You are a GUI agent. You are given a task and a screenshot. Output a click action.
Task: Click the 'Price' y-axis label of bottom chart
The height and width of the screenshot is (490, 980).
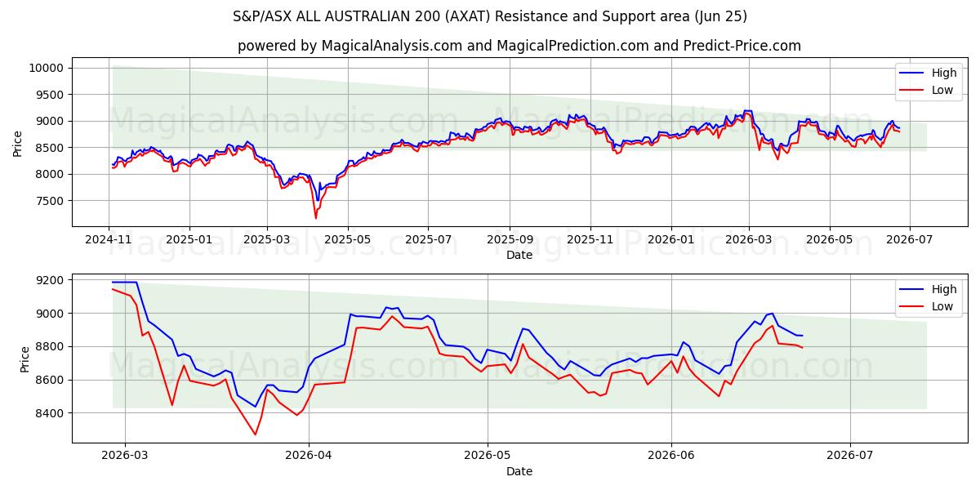pyautogui.click(x=24, y=359)
